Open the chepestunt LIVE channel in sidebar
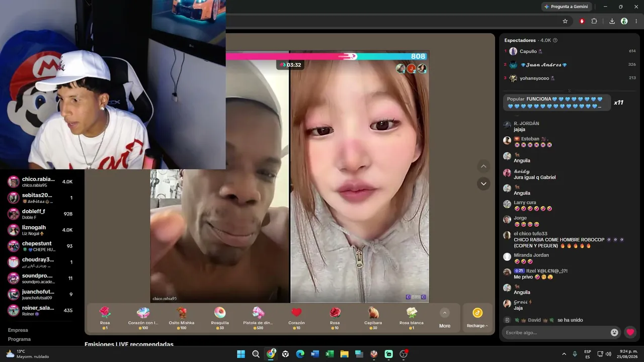Image resolution: width=644 pixels, height=362 pixels. point(41,246)
